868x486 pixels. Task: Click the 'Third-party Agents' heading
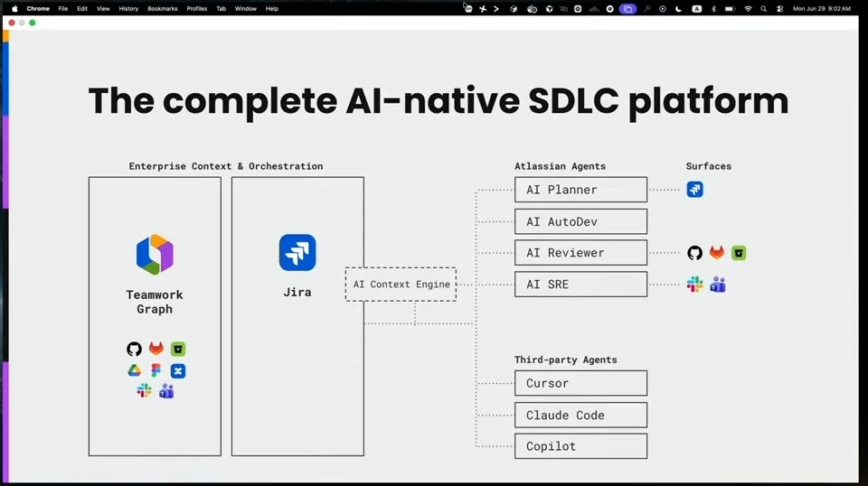[x=565, y=360]
